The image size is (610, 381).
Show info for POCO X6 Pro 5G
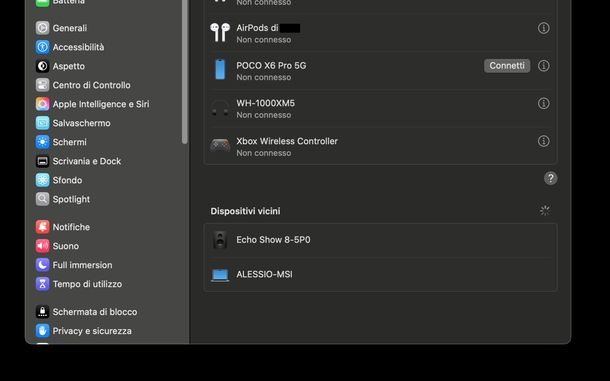543,66
